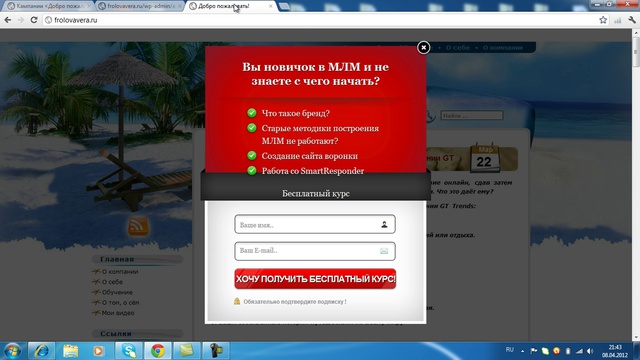Click the popup heading about МЛМ

coord(315,74)
